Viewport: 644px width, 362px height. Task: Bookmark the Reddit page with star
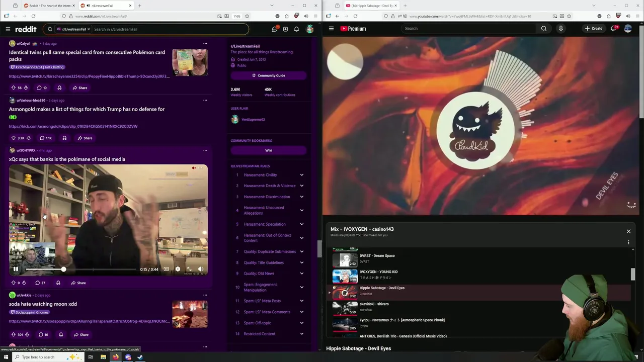coord(247,16)
